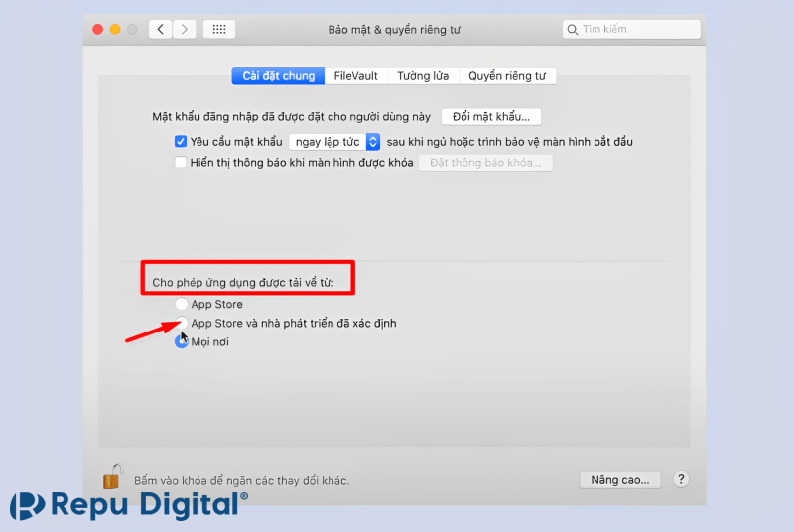
Task: Click the magnifying glass search icon
Action: point(573,30)
